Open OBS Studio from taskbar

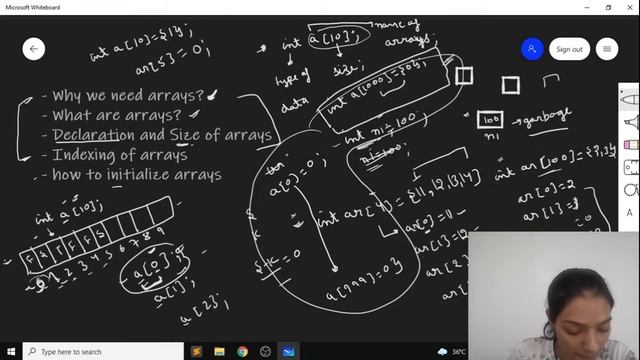(x=265, y=351)
